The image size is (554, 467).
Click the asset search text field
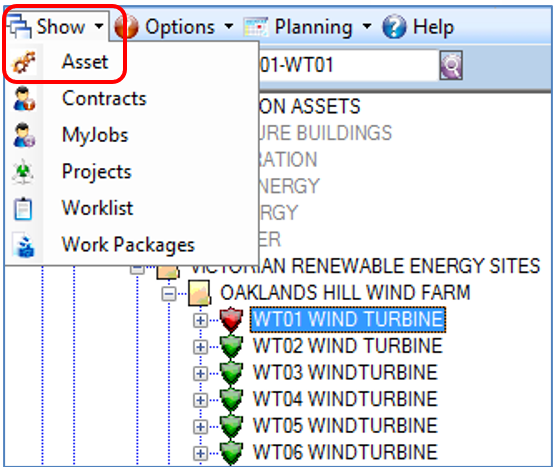(348, 65)
